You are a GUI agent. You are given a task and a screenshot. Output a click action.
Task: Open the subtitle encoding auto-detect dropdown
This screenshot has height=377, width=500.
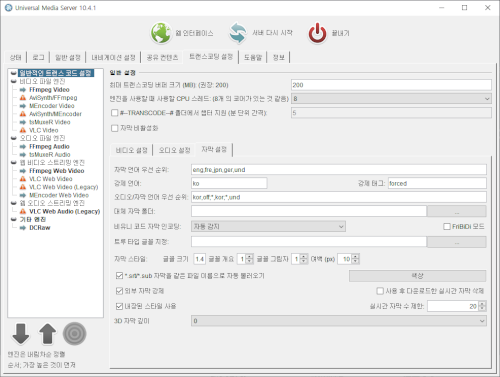tap(268, 227)
